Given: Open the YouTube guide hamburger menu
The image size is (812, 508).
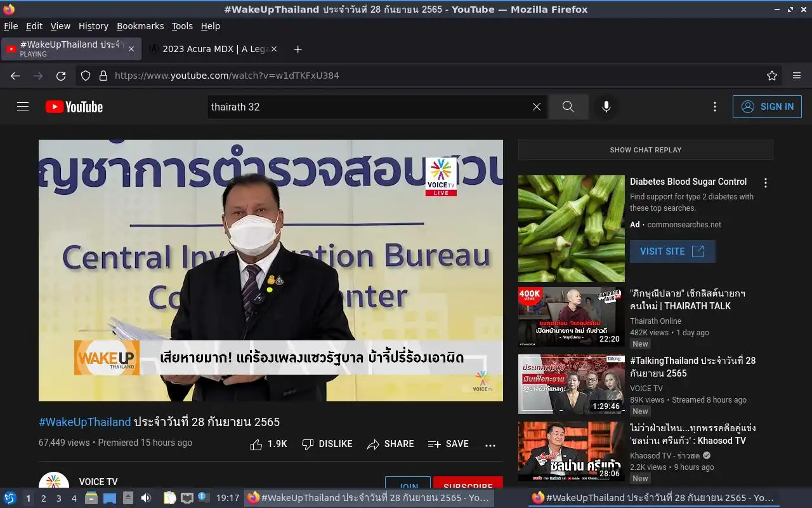Looking at the screenshot, I should click(23, 107).
